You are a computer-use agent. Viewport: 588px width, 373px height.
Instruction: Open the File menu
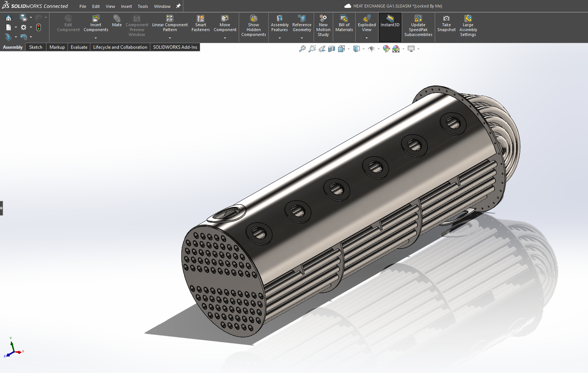tap(83, 6)
